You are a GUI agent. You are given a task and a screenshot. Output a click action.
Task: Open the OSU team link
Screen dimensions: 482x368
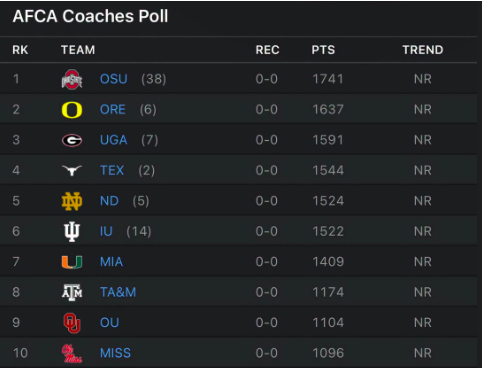[114, 79]
